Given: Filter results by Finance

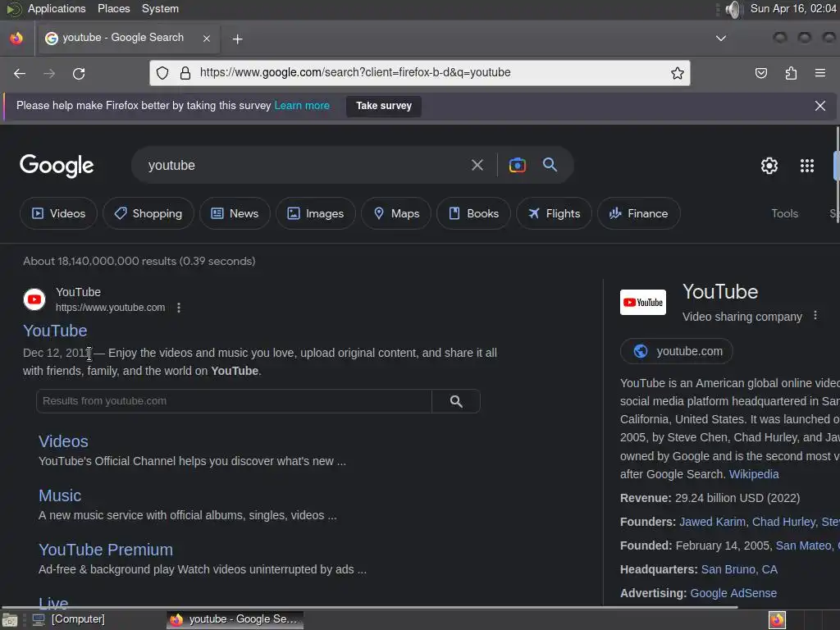Looking at the screenshot, I should (638, 213).
